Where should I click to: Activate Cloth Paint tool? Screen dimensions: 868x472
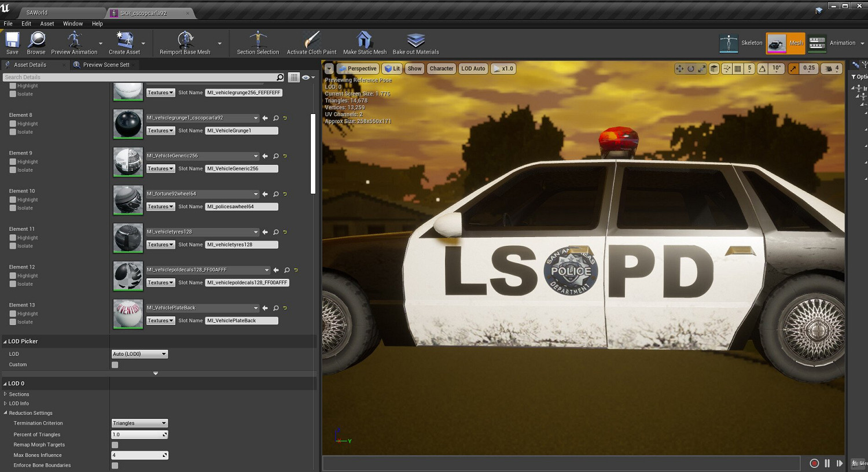(311, 40)
